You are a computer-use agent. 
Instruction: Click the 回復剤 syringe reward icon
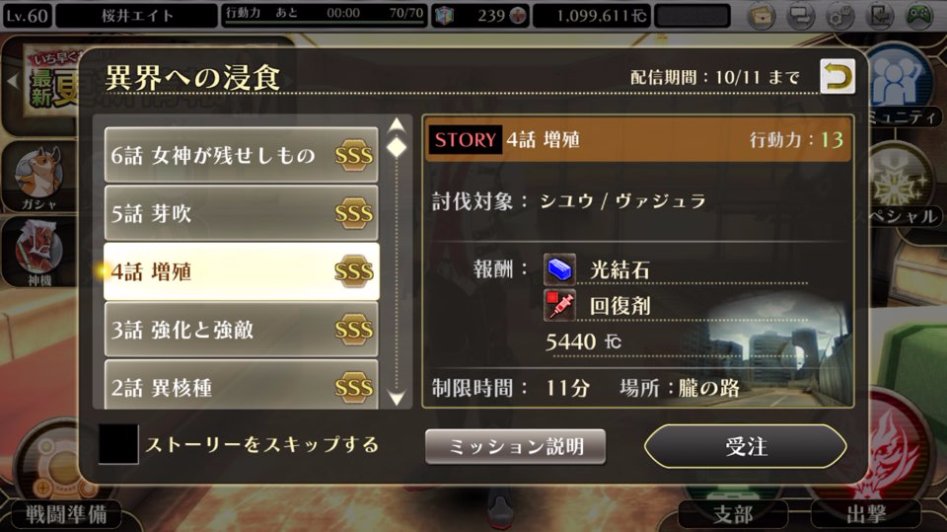pos(559,305)
